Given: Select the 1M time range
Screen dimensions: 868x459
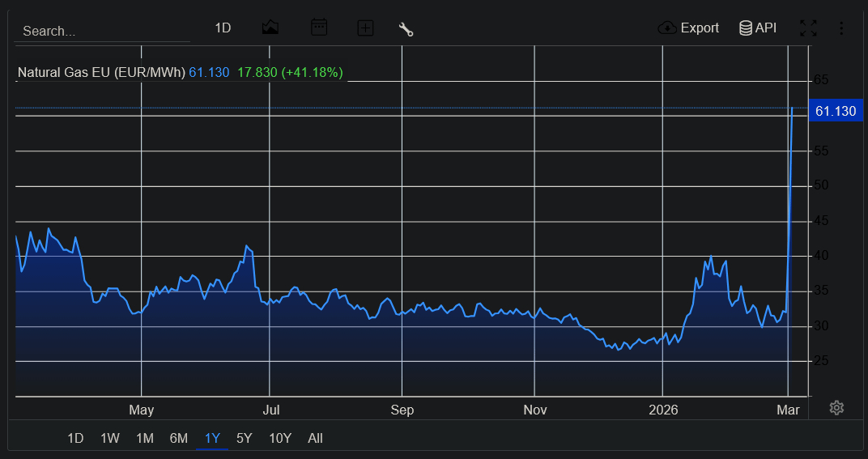Looking at the screenshot, I should pyautogui.click(x=145, y=438).
